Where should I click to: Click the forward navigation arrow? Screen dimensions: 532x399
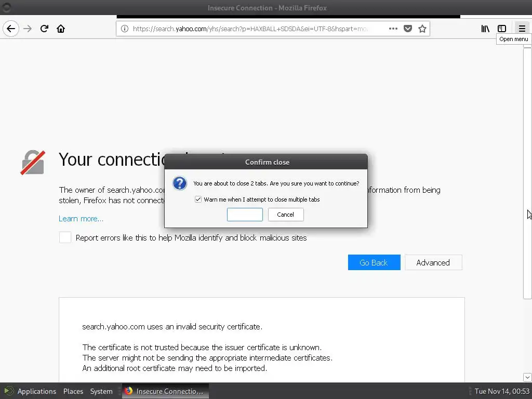tap(28, 29)
